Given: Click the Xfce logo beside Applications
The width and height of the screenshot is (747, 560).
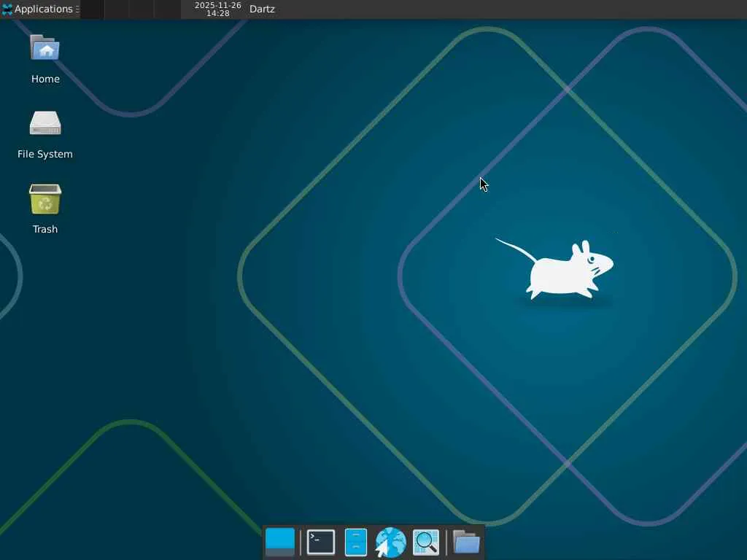Looking at the screenshot, I should pyautogui.click(x=7, y=9).
